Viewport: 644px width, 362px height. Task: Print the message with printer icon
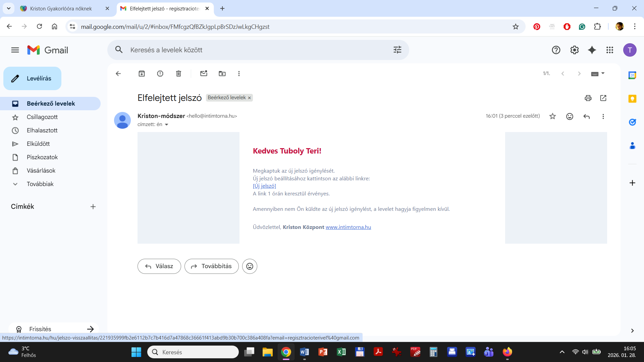point(588,98)
